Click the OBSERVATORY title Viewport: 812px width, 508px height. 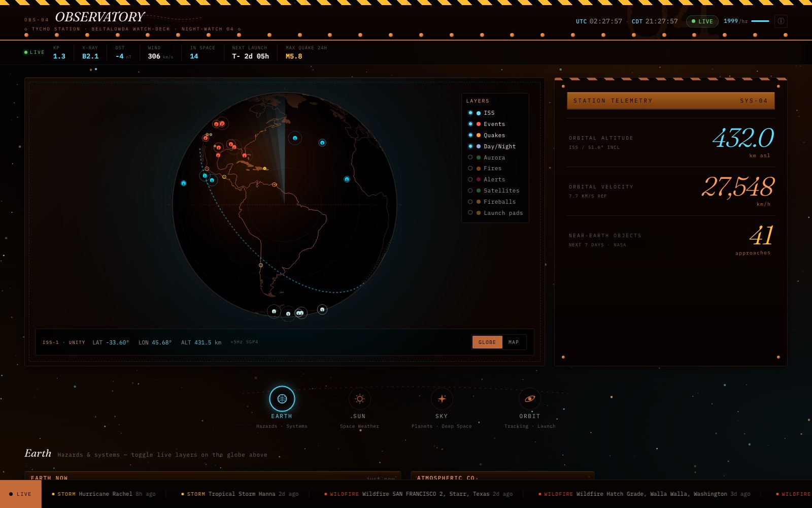click(x=100, y=17)
